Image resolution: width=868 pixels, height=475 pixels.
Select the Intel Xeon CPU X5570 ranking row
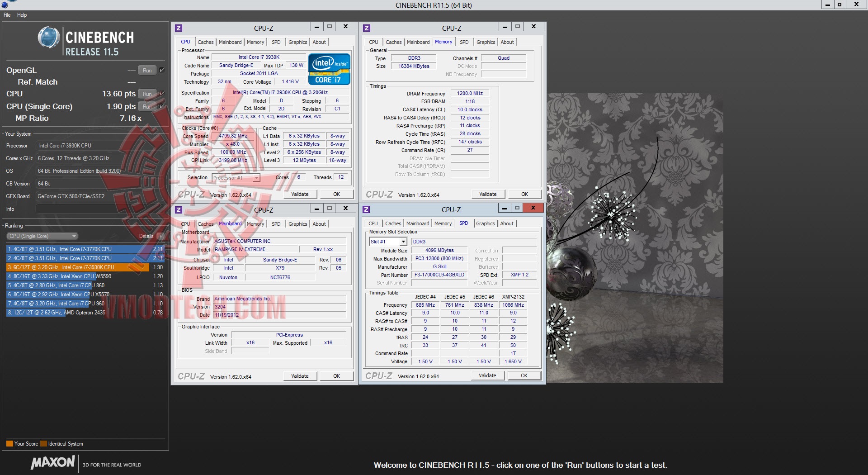(x=85, y=294)
